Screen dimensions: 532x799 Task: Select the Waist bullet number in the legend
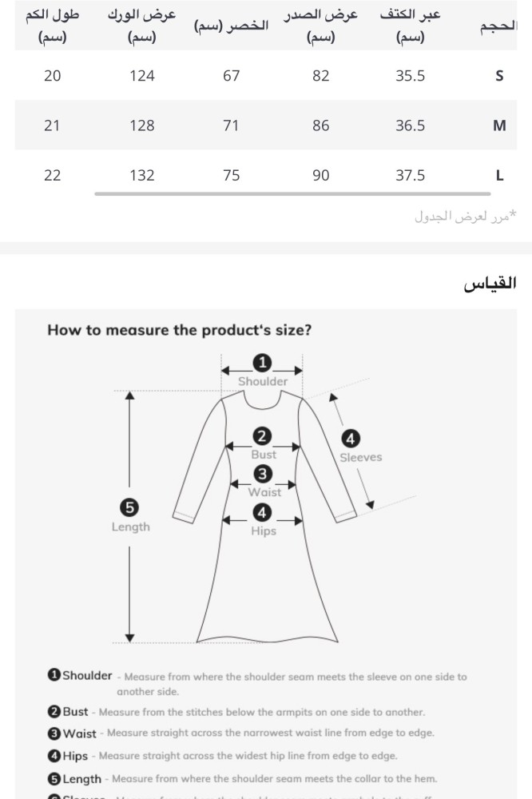(x=54, y=733)
